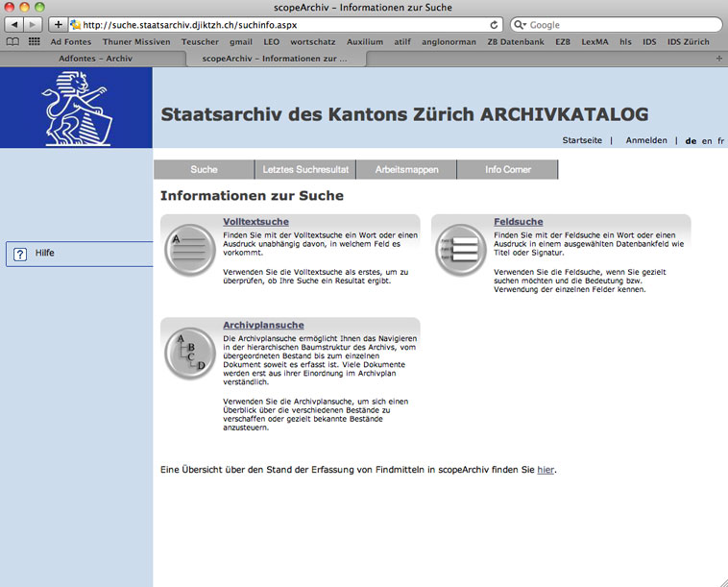728x587 pixels.
Task: Click the Archivplansuche tree icon
Action: tap(190, 354)
